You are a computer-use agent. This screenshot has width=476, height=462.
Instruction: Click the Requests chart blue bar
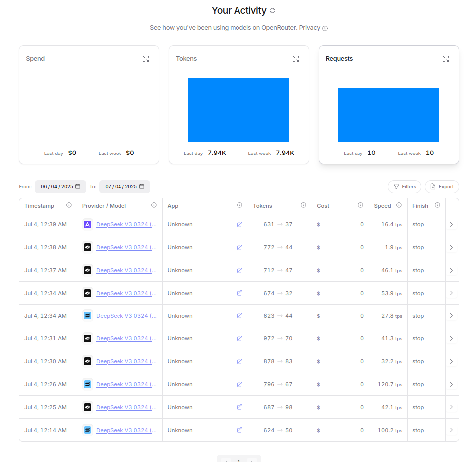pos(388,115)
